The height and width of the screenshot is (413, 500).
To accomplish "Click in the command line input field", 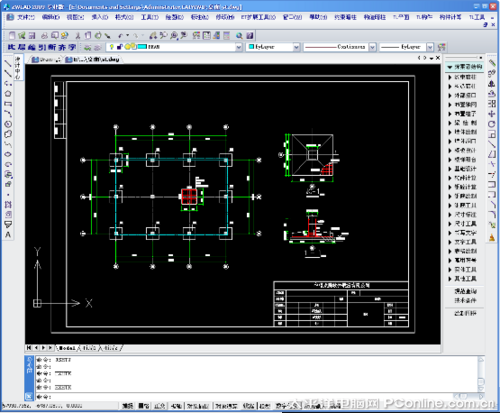I will [x=257, y=397].
